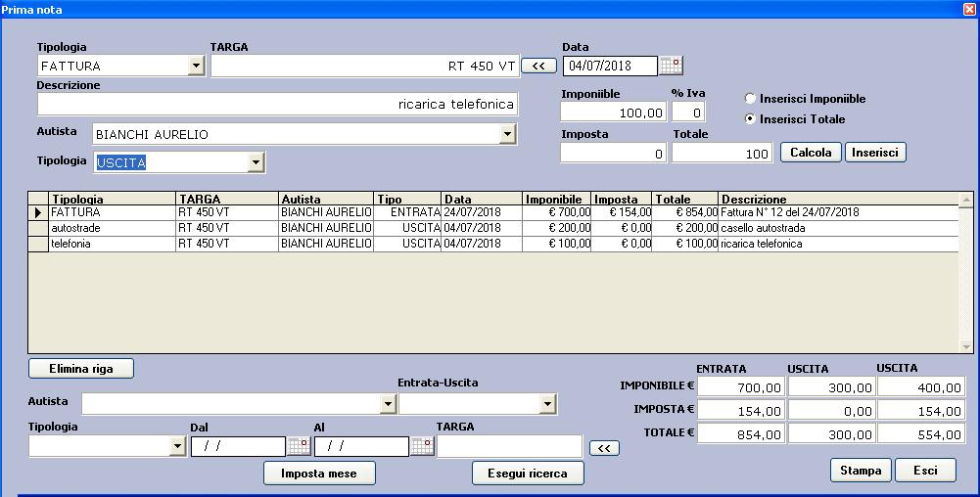
Task: Open calendar picker for Al date
Action: tap(422, 446)
